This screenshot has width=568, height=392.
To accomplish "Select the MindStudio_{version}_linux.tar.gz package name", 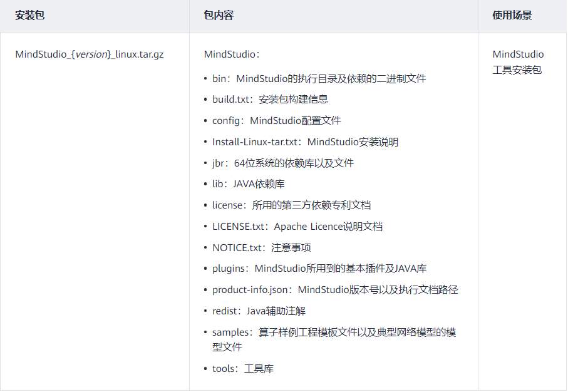I will tap(90, 54).
